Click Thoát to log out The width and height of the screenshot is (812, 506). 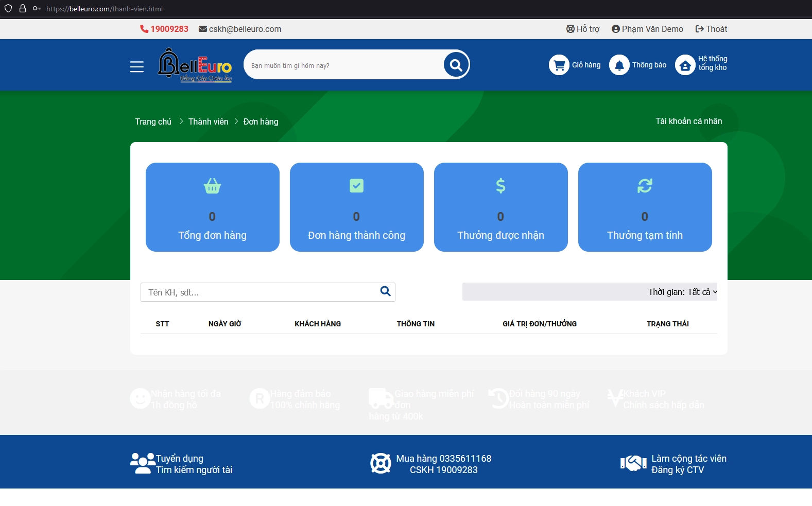coord(711,29)
